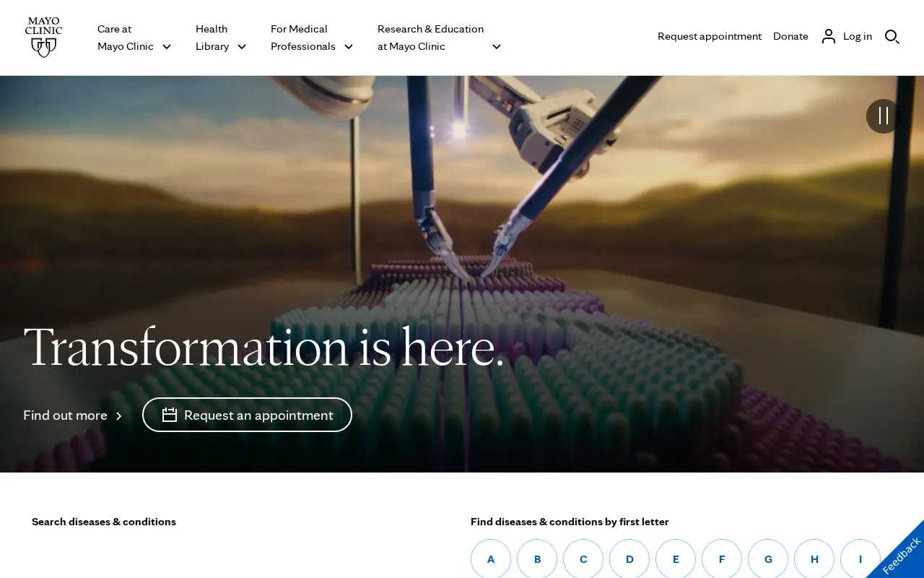Expand For Medical Professionals chevron

349,46
